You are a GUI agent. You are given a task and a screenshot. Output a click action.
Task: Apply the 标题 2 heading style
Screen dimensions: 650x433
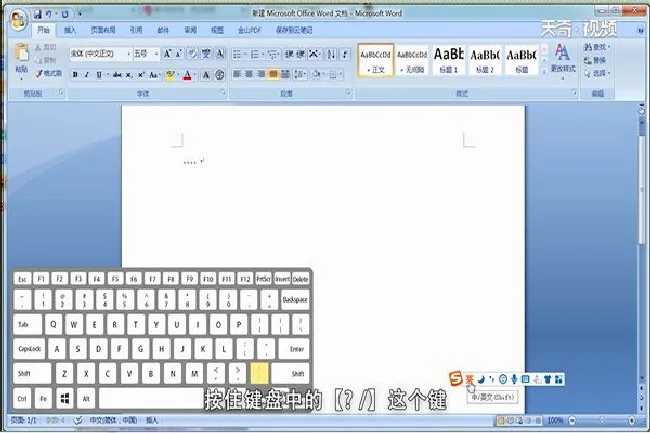click(x=485, y=60)
